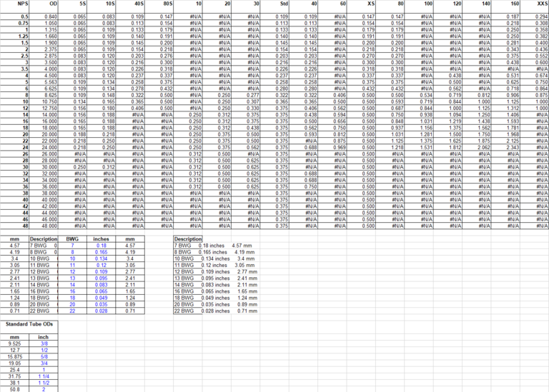
Task: Click XXS value 0.864
Action: pos(534,89)
